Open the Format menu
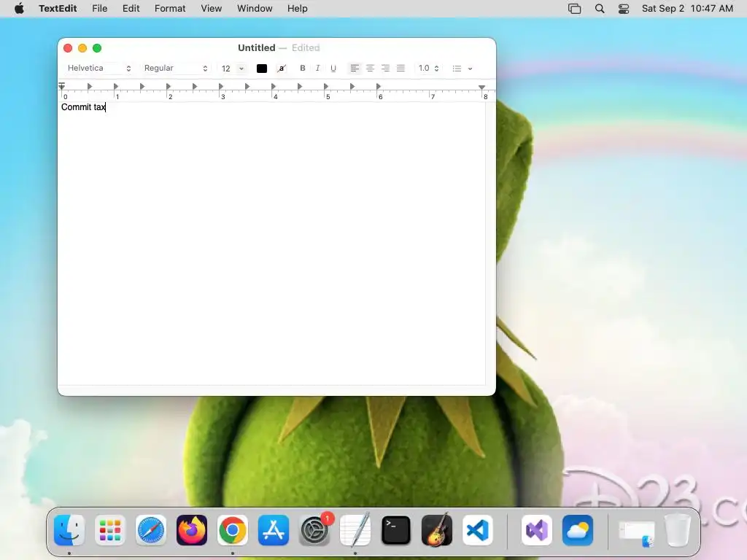 pyautogui.click(x=170, y=9)
